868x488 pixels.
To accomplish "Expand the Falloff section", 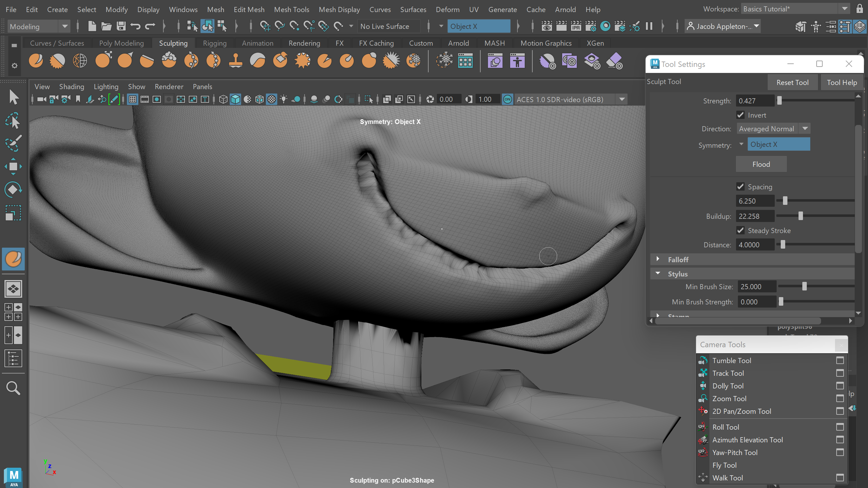I will pos(658,259).
